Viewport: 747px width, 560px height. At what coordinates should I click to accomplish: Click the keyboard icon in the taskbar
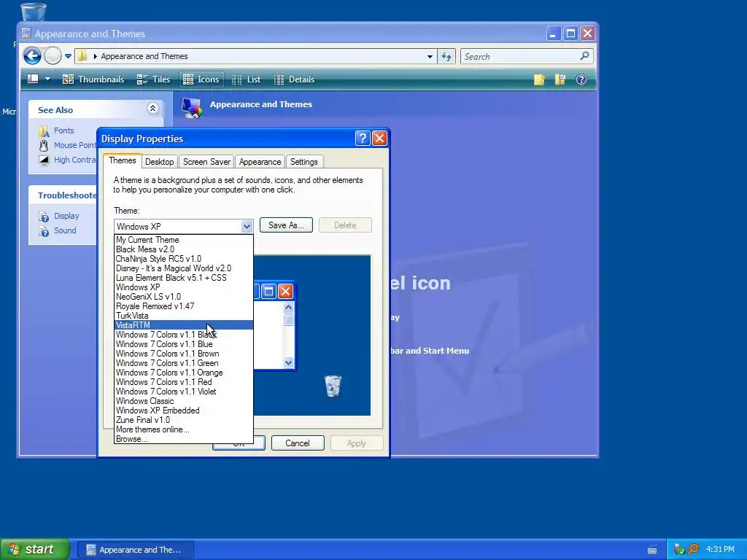(x=652, y=550)
